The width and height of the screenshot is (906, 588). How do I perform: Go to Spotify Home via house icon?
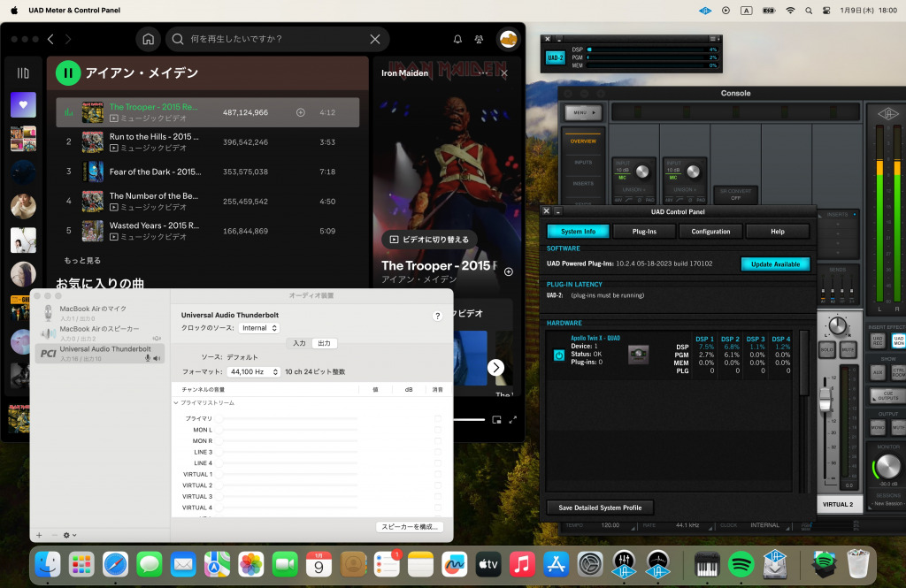click(x=148, y=39)
